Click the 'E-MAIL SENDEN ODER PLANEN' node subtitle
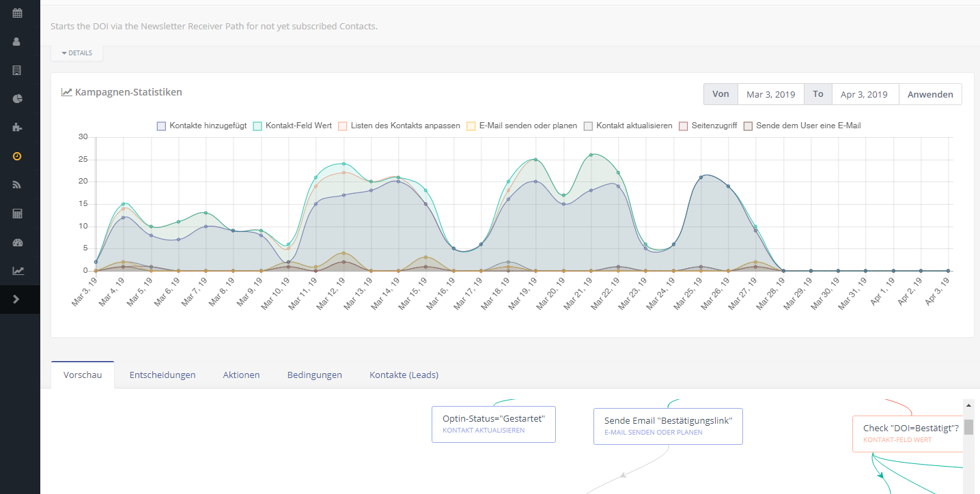 [x=653, y=433]
